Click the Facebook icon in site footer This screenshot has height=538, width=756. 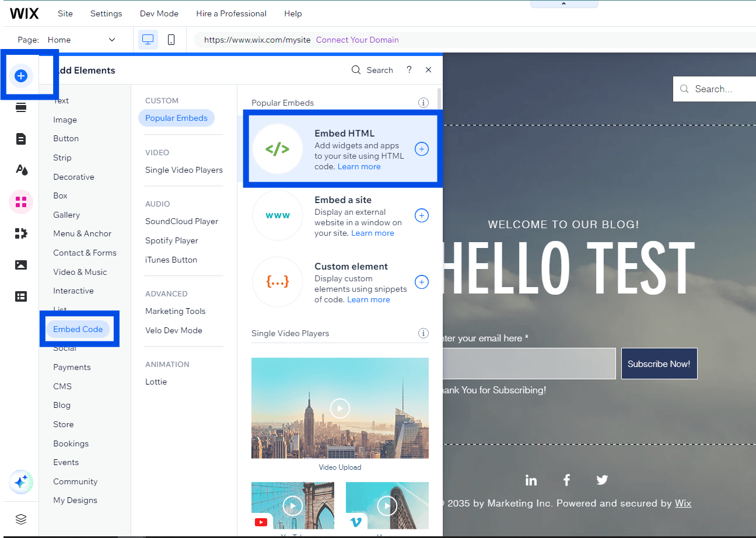pyautogui.click(x=566, y=480)
